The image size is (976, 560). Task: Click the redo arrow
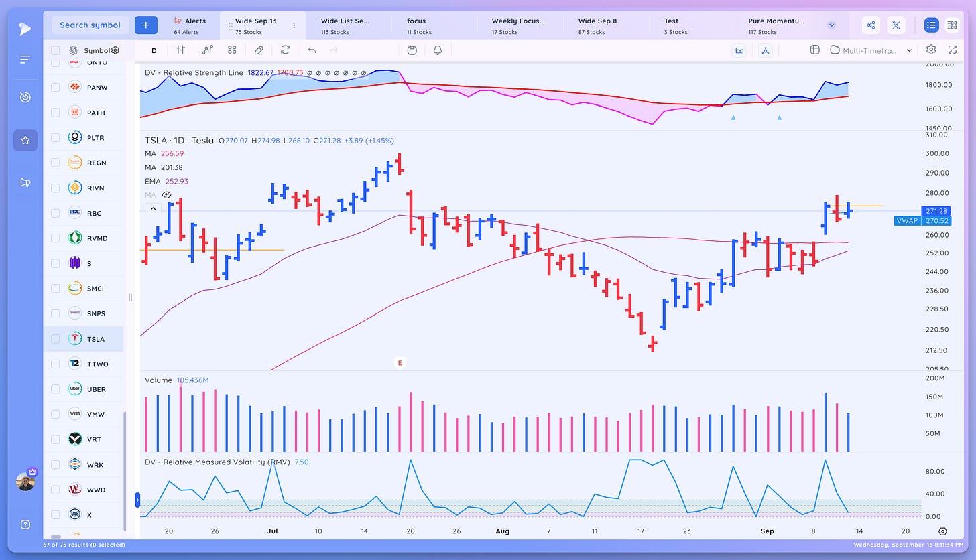pos(334,50)
